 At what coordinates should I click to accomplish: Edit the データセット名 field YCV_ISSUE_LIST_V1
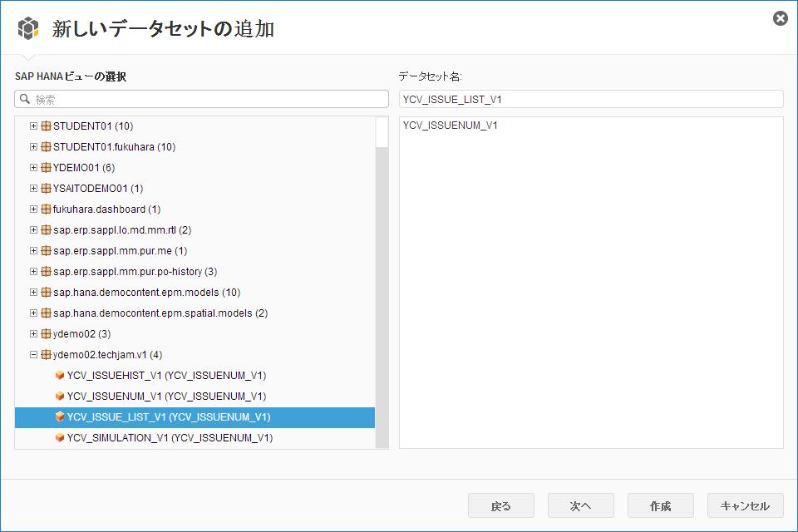pyautogui.click(x=591, y=99)
